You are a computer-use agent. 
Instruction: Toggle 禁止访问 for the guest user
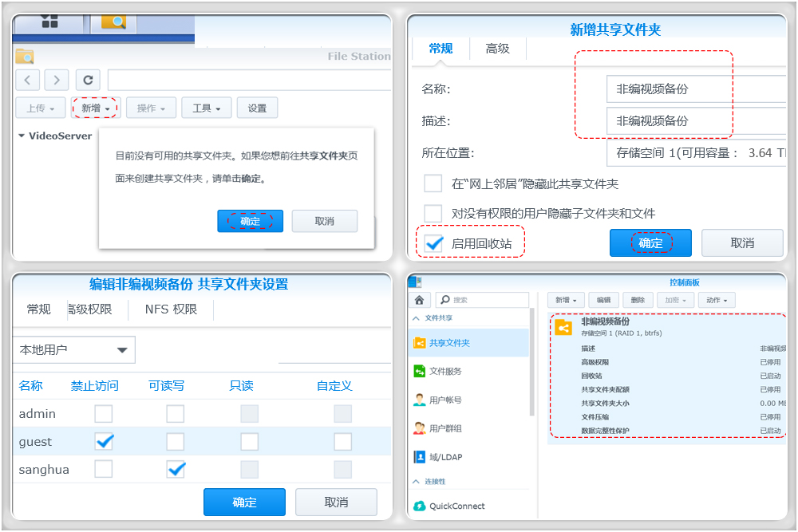(x=104, y=441)
